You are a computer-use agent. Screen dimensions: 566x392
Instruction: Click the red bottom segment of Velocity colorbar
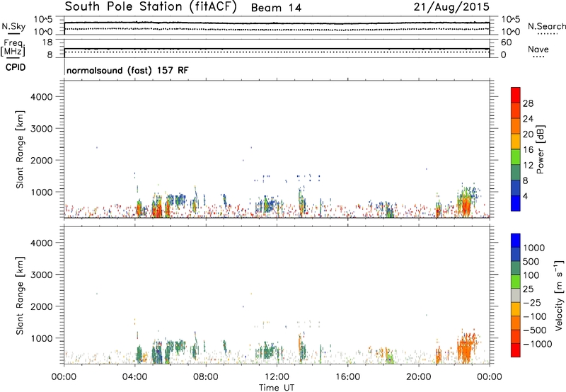pos(516,350)
